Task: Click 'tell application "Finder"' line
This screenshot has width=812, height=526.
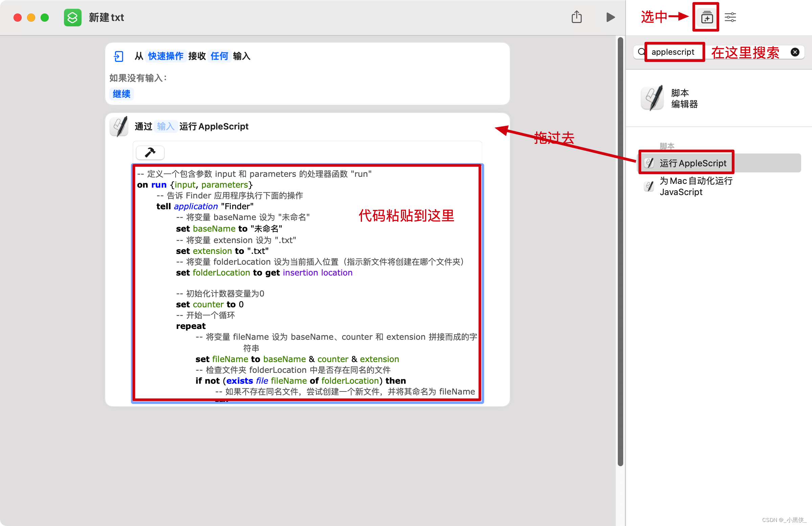Action: [205, 206]
